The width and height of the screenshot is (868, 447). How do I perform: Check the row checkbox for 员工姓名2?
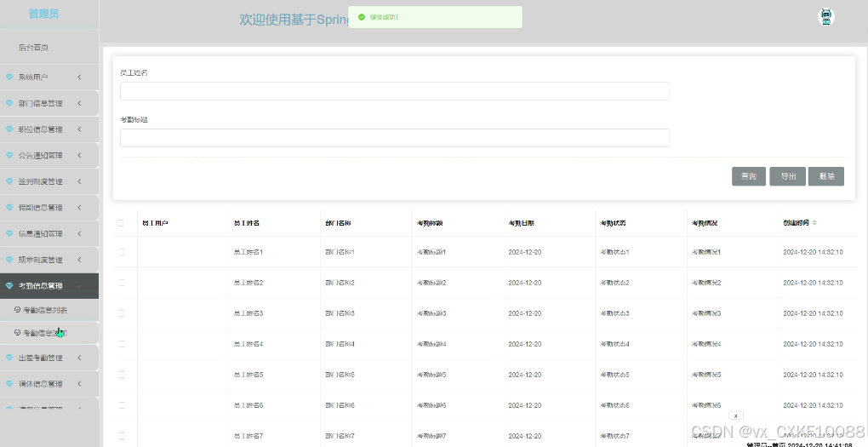click(x=122, y=283)
